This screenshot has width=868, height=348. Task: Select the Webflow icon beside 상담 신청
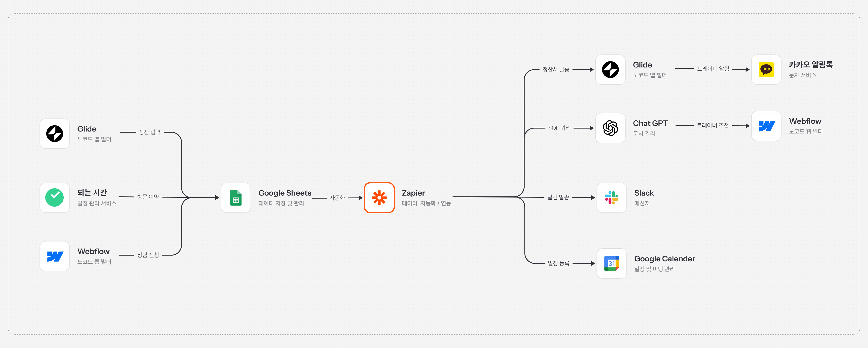(55, 256)
